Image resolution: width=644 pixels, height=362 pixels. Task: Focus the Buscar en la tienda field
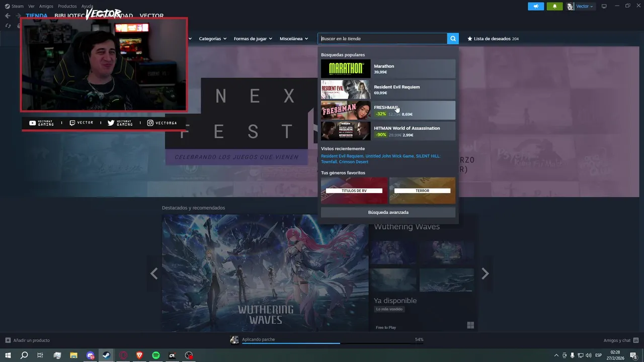[382, 39]
